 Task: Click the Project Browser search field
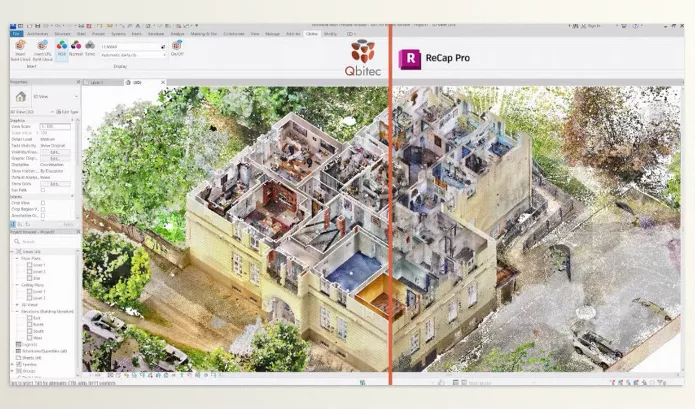44,242
